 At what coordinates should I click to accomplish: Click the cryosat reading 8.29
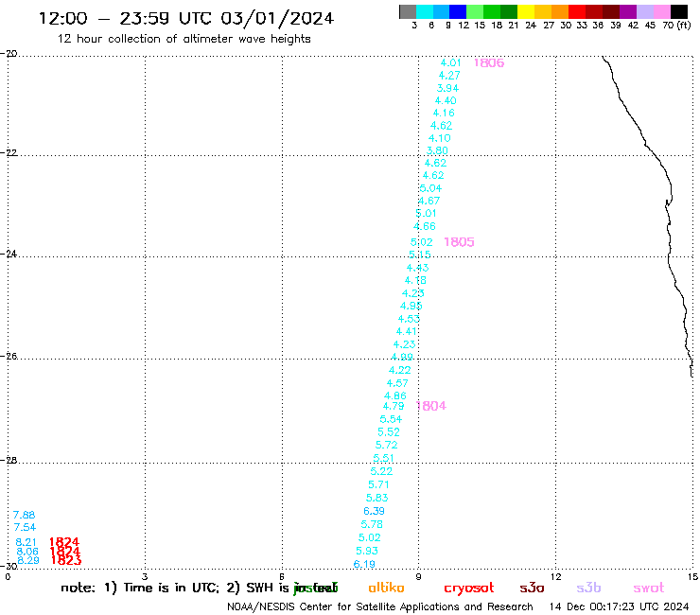click(x=28, y=560)
